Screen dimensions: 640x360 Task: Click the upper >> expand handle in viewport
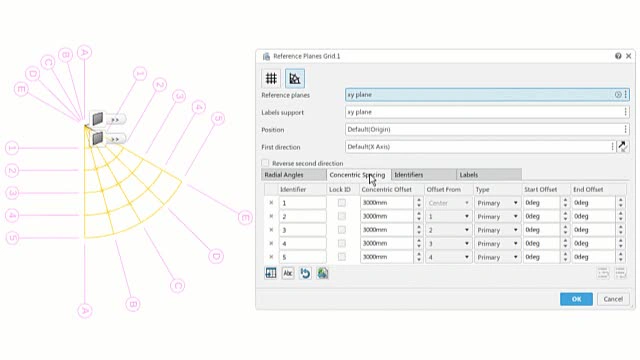tap(116, 120)
